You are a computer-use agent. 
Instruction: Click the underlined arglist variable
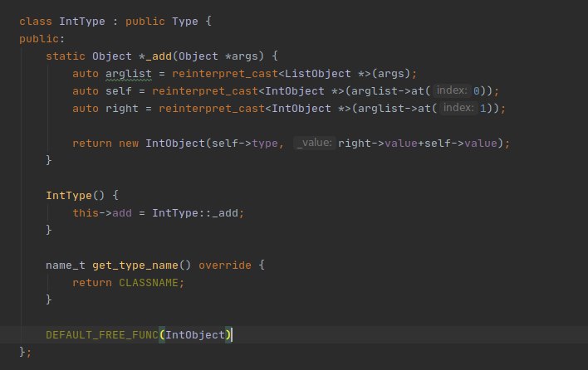coord(128,74)
